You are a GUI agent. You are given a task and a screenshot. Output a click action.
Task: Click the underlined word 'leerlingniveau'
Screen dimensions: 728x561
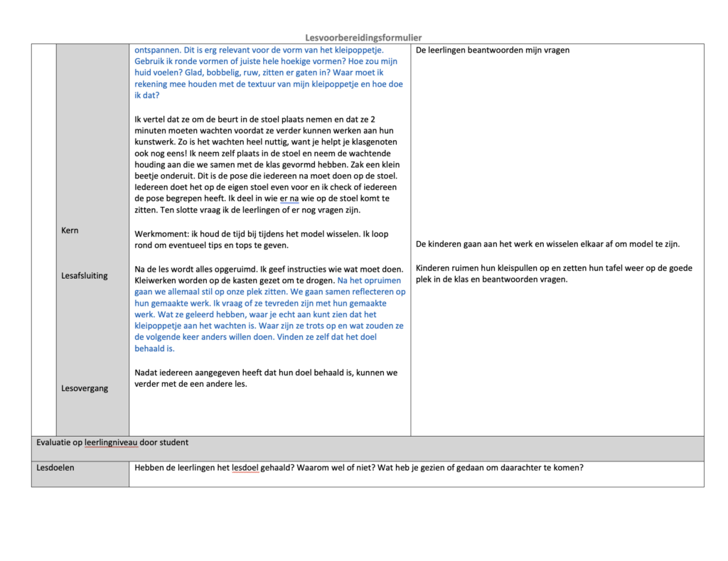tap(110, 442)
